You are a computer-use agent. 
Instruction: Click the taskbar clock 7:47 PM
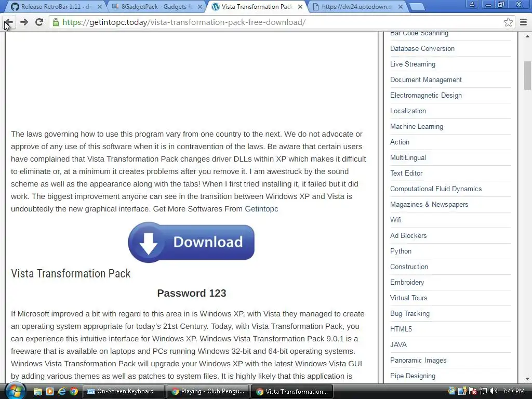tap(514, 391)
